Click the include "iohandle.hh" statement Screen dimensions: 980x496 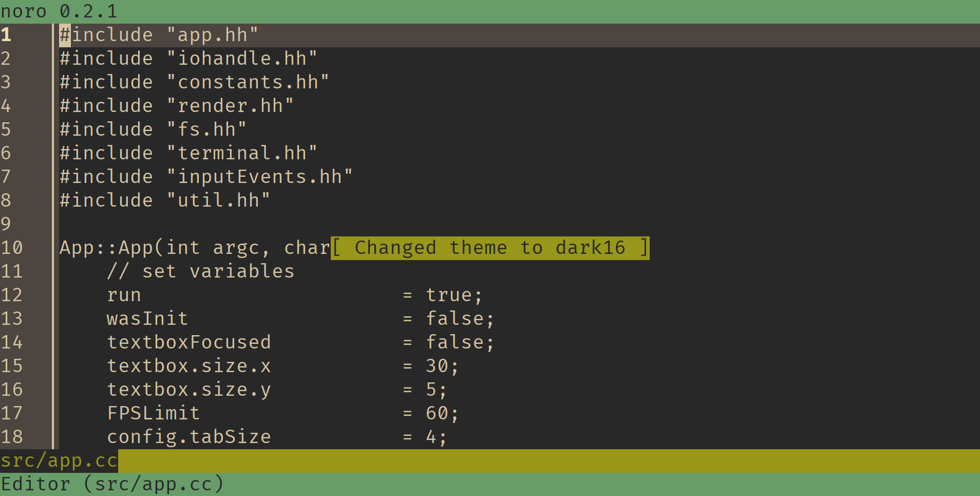tap(188, 58)
